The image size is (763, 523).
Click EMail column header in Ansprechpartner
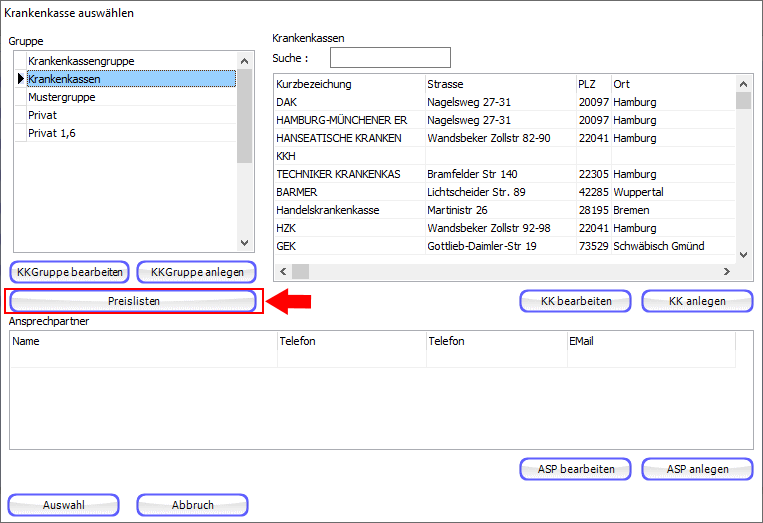[584, 342]
